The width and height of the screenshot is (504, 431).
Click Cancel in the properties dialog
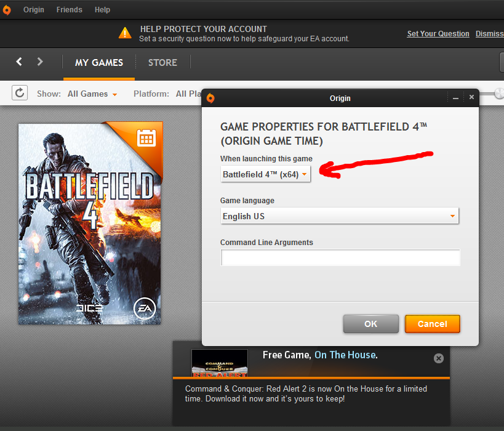433,324
